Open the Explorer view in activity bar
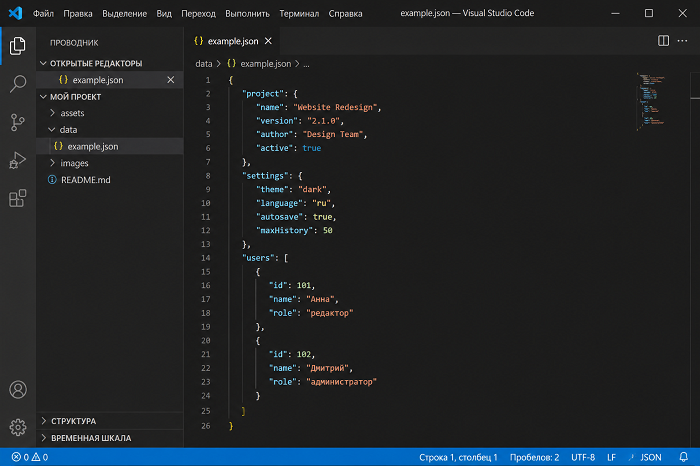Image resolution: width=700 pixels, height=466 pixels. pos(17,46)
